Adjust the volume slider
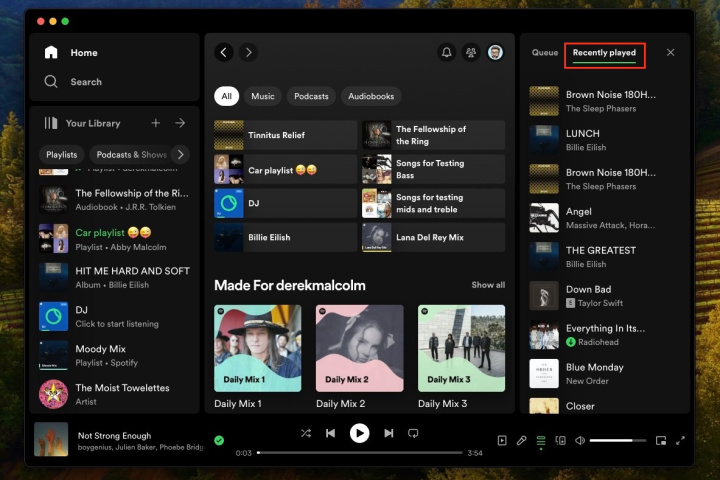720x480 pixels. pos(617,440)
